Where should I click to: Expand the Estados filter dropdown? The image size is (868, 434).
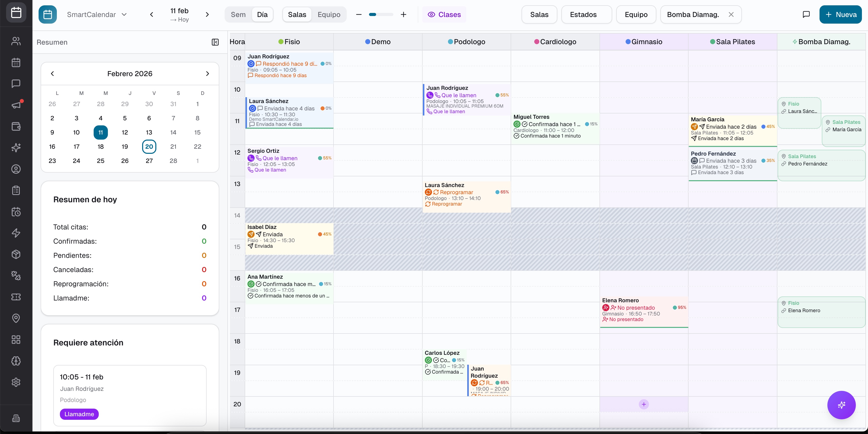(x=586, y=14)
